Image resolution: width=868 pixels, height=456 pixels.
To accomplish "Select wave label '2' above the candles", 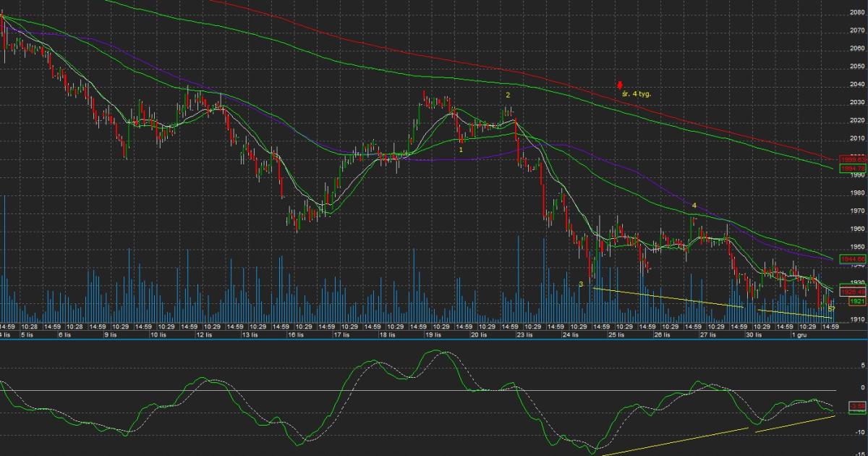I will coord(508,95).
